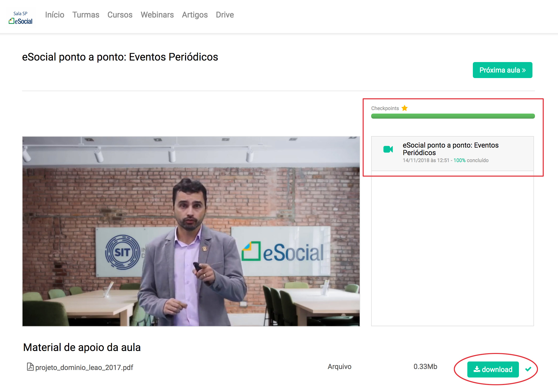
Task: Click the green video camera icon
Action: pyautogui.click(x=388, y=149)
